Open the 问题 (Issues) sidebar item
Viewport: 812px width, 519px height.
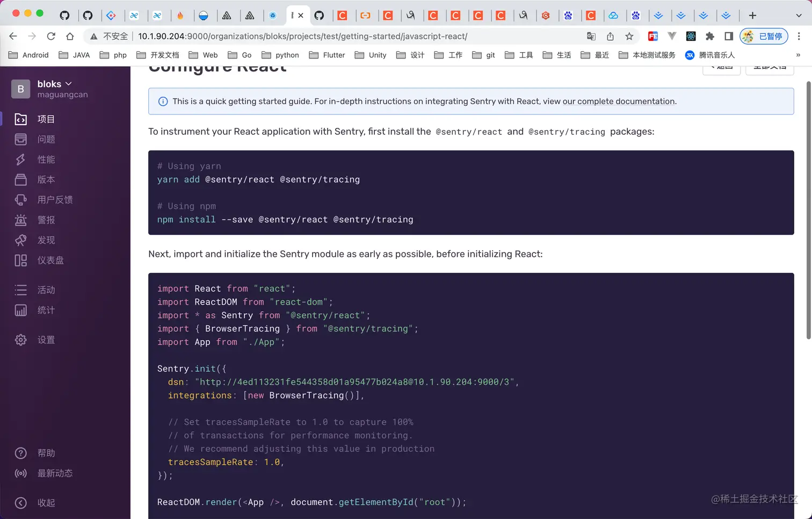coord(35,139)
